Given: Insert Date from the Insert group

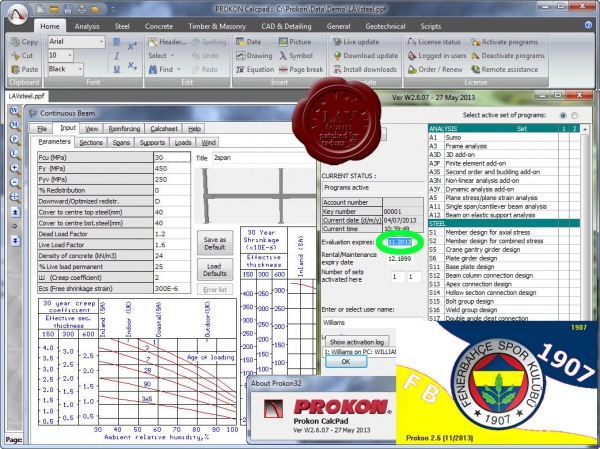Looking at the screenshot, I should [x=248, y=42].
